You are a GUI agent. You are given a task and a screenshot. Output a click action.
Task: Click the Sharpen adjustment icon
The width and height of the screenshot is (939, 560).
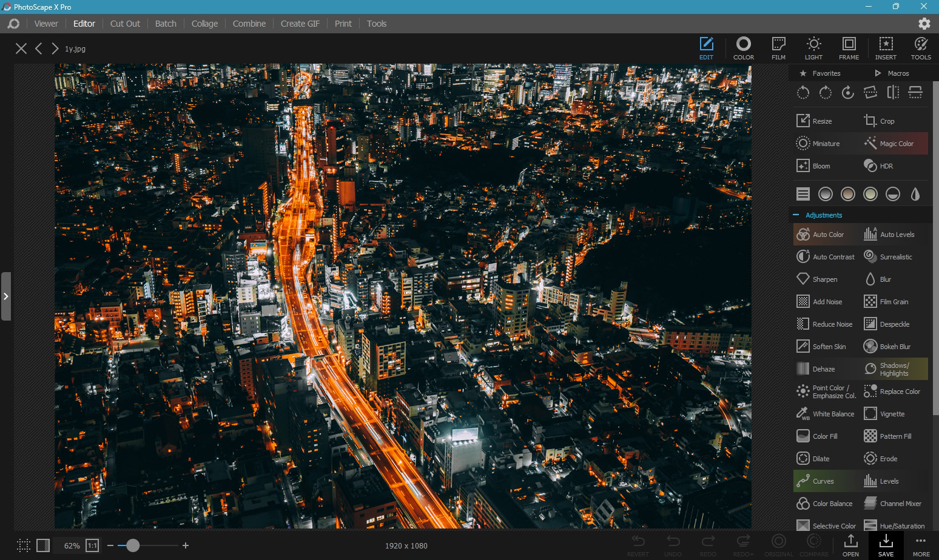click(x=803, y=279)
